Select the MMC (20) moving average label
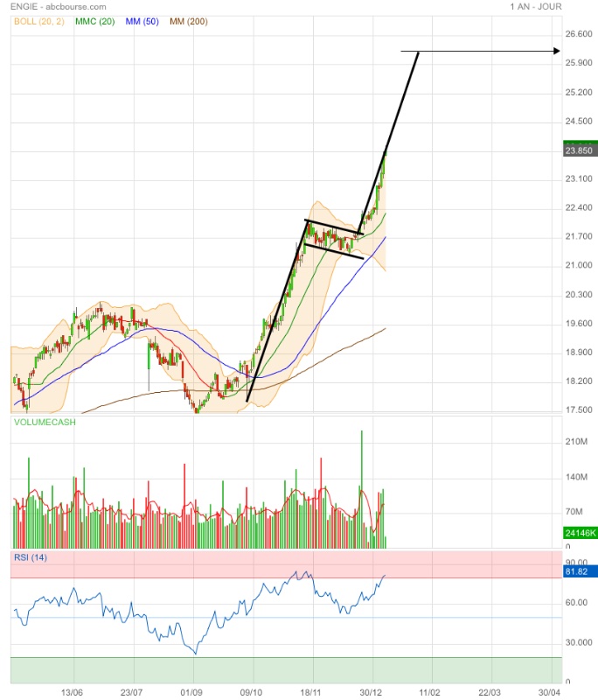Viewport: 598px width, 700px height. 95,21
